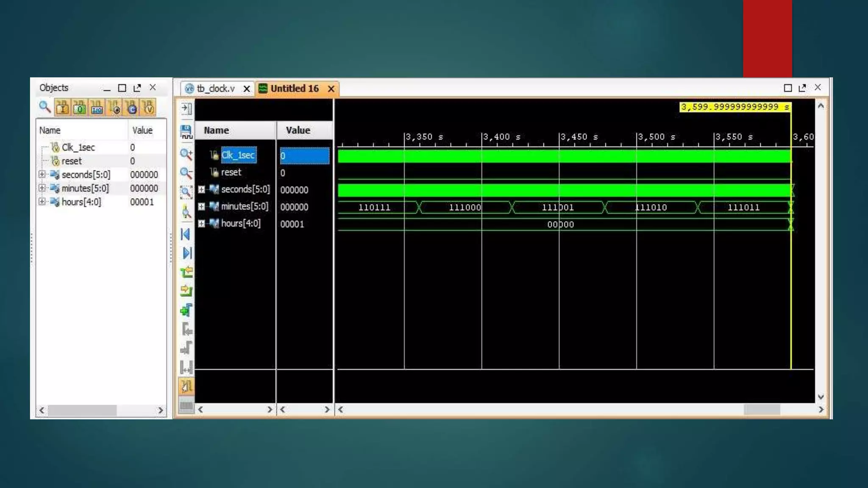Swap the cursors using toolbar icon
Image resolution: width=868 pixels, height=488 pixels.
click(x=186, y=367)
